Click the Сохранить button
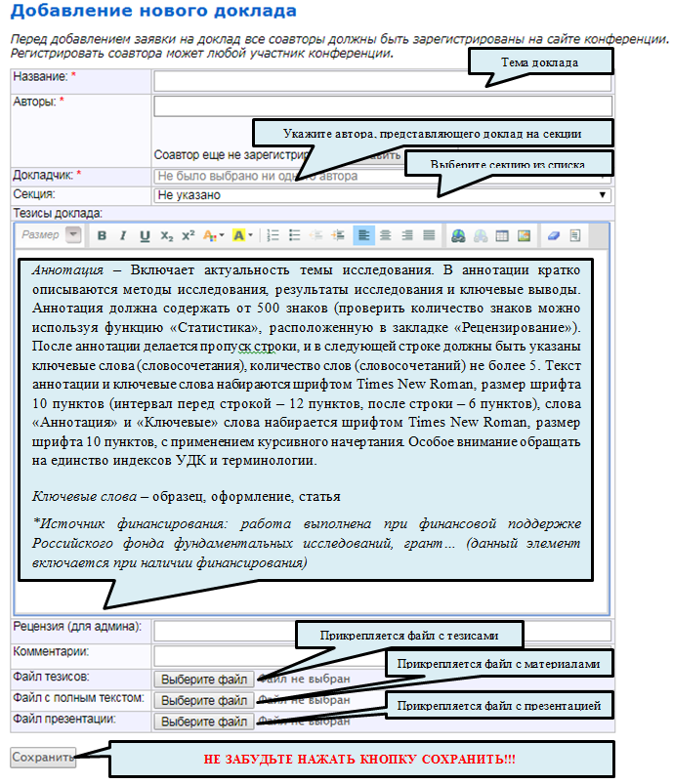 (x=43, y=757)
